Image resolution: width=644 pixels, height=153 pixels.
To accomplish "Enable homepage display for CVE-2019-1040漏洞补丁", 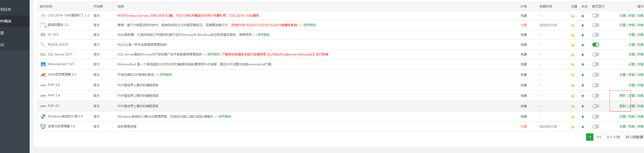I will 595,16.
